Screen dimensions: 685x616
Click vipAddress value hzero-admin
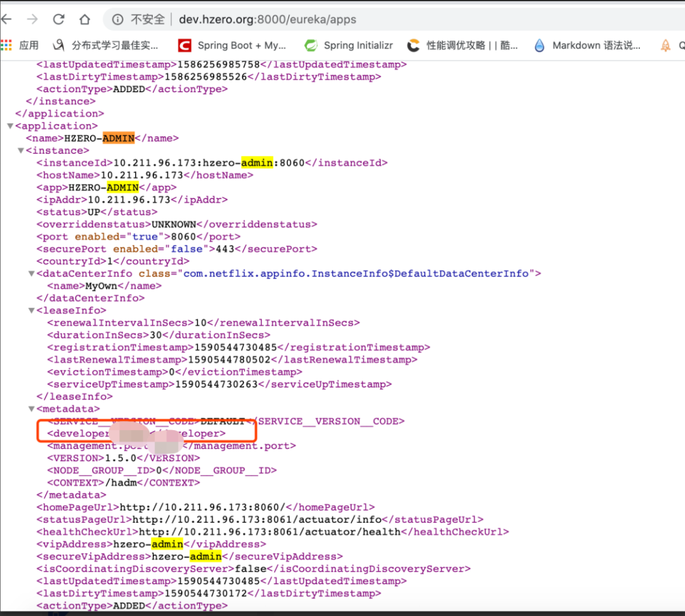point(148,544)
